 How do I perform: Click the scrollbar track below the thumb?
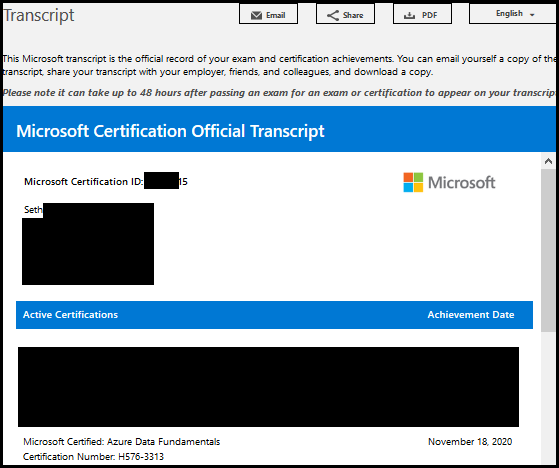point(548,397)
